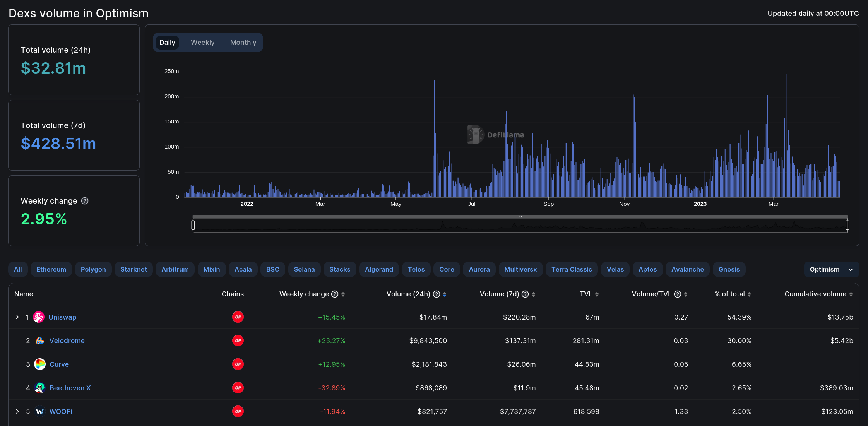Switch chart to Weekly tab

coord(202,43)
